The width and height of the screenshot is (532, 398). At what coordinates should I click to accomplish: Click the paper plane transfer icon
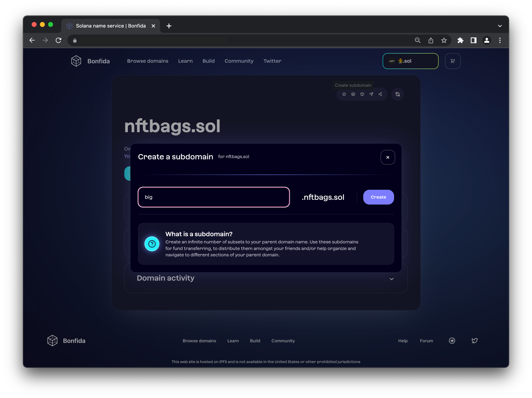click(x=371, y=94)
